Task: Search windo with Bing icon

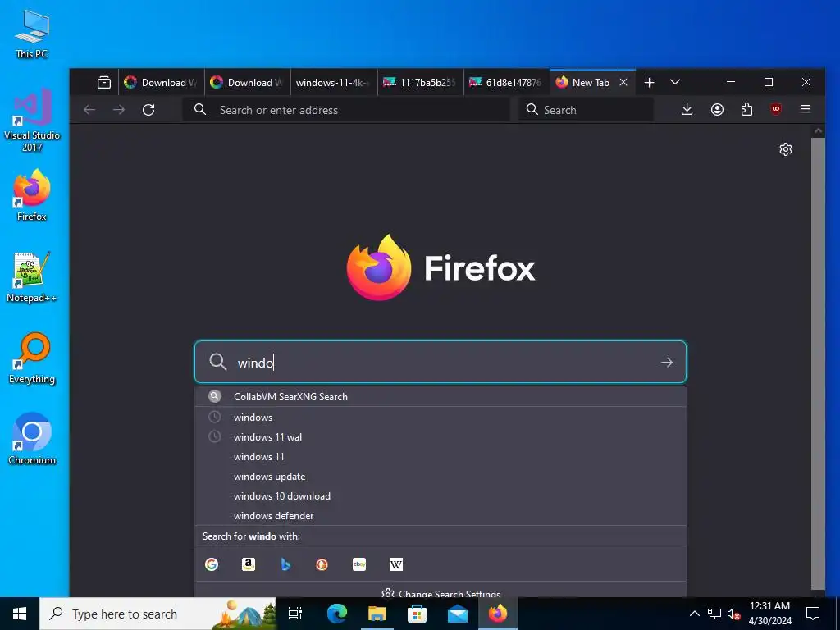Action: 285,564
